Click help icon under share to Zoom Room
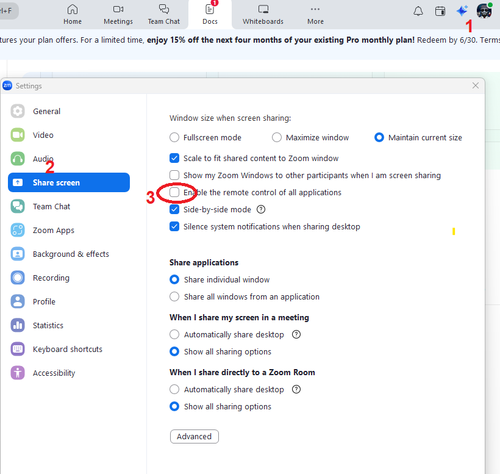This screenshot has width=500, height=474. [x=296, y=389]
